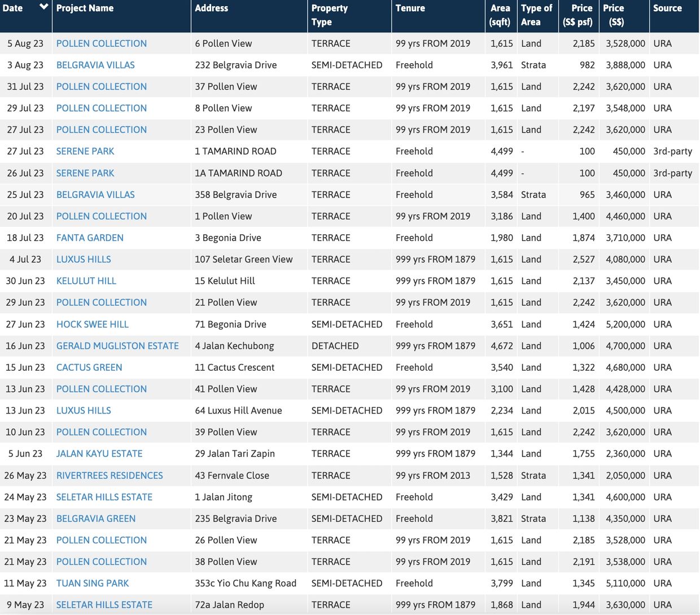Select the address 4 Jalan Kechubong
Image resolution: width=700 pixels, height=615 pixels.
point(234,346)
